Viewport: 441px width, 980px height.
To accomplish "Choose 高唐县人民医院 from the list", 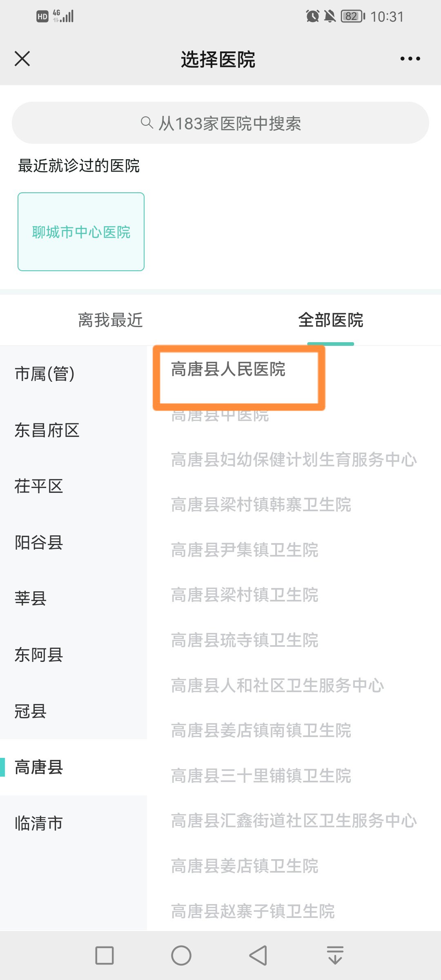I will [x=228, y=370].
